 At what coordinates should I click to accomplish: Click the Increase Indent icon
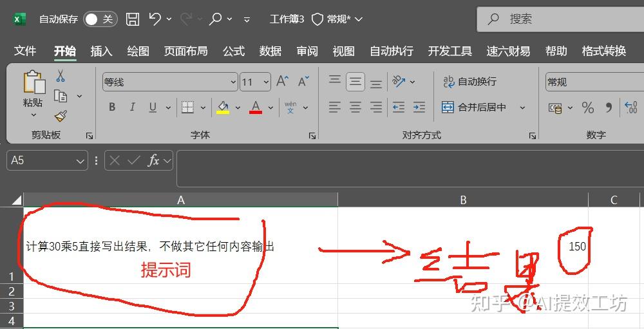pyautogui.click(x=419, y=108)
